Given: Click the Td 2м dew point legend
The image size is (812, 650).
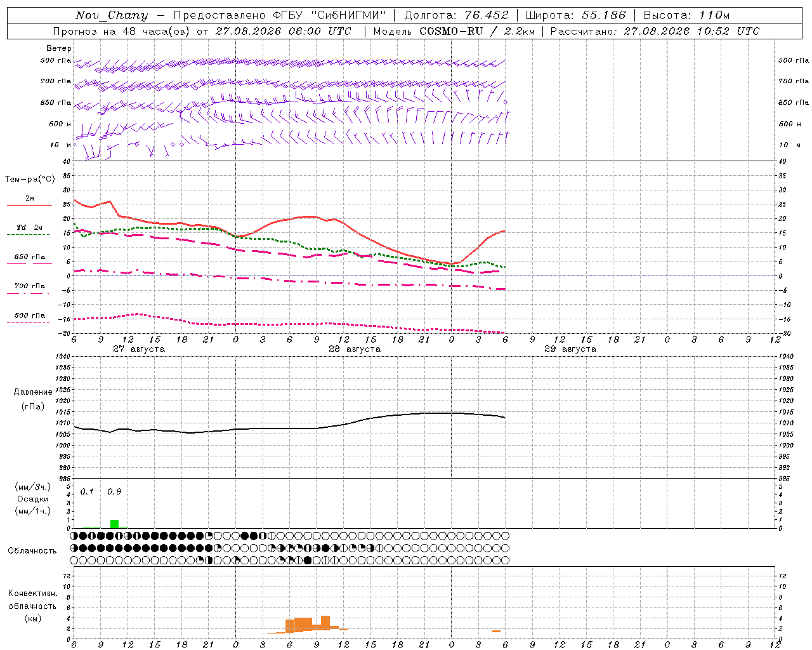Looking at the screenshot, I should (29, 227).
